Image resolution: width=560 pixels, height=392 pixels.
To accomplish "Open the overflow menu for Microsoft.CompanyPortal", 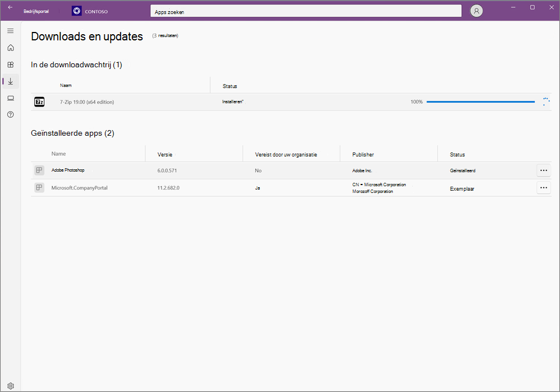I will pos(543,188).
